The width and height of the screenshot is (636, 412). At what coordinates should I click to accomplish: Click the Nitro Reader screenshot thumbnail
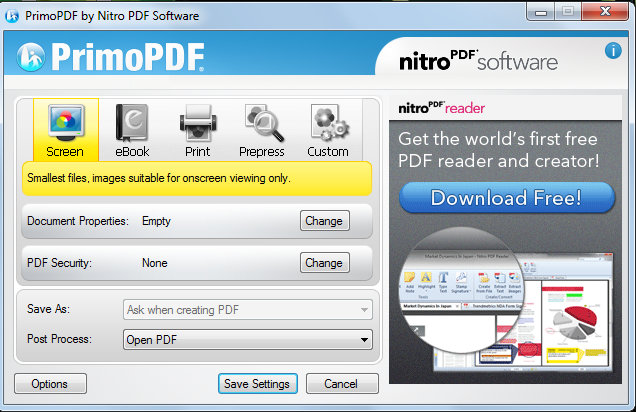coord(506,300)
